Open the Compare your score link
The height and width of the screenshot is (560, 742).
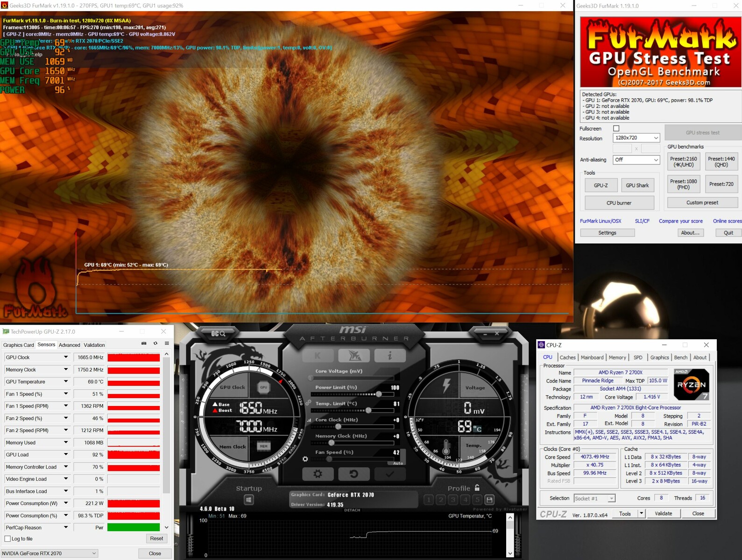[681, 221]
